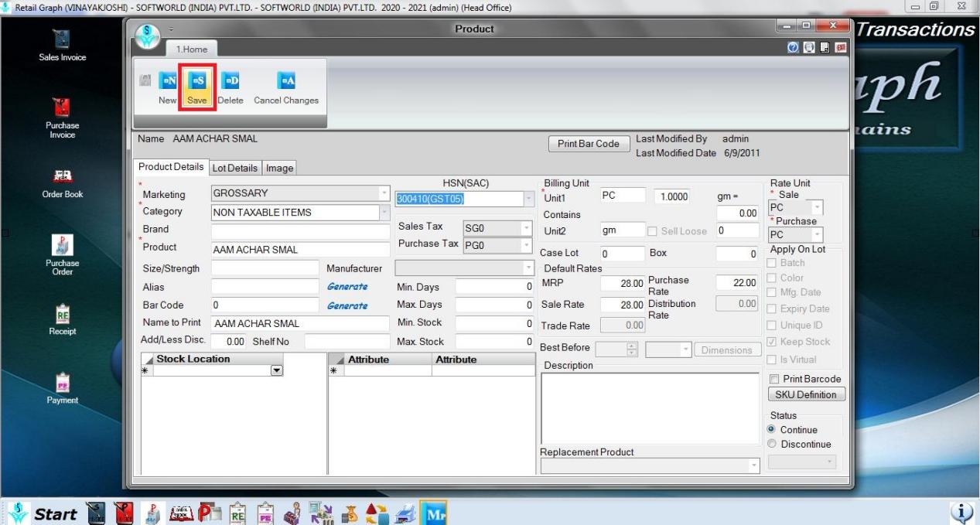This screenshot has width=980, height=525.
Task: Click the SKU Definition button
Action: [806, 394]
